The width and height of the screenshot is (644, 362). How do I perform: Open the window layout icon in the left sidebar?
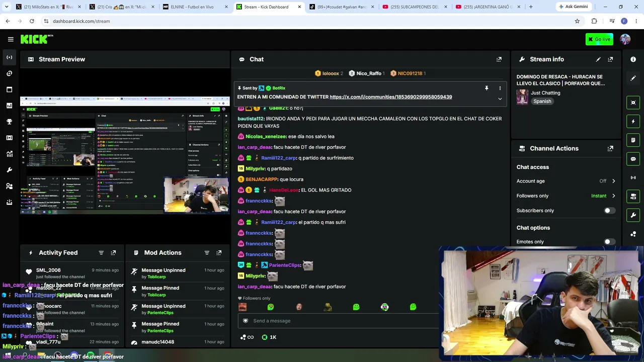pyautogui.click(x=9, y=89)
